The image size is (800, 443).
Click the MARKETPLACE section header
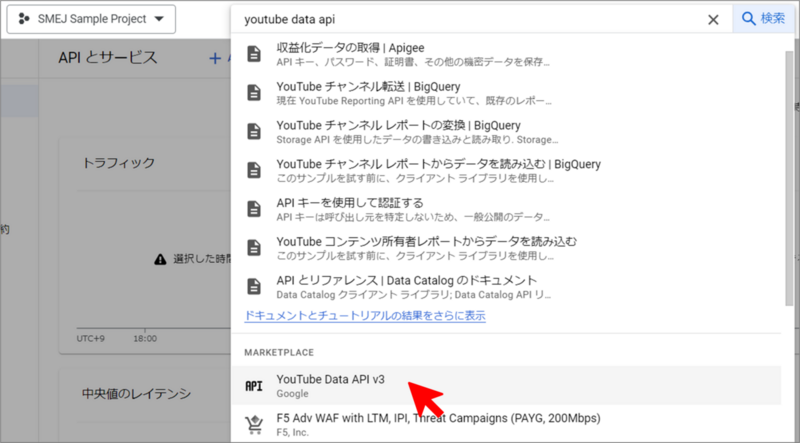(279, 353)
